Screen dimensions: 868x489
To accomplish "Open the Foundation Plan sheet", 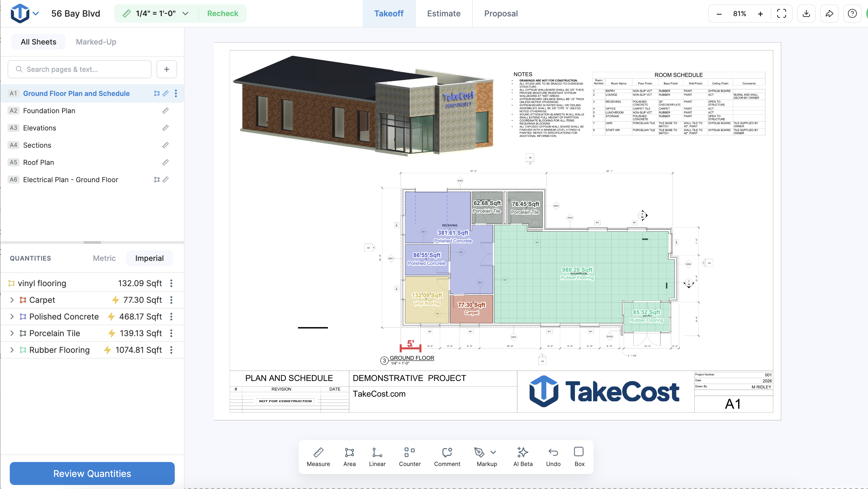I will 92,111.
